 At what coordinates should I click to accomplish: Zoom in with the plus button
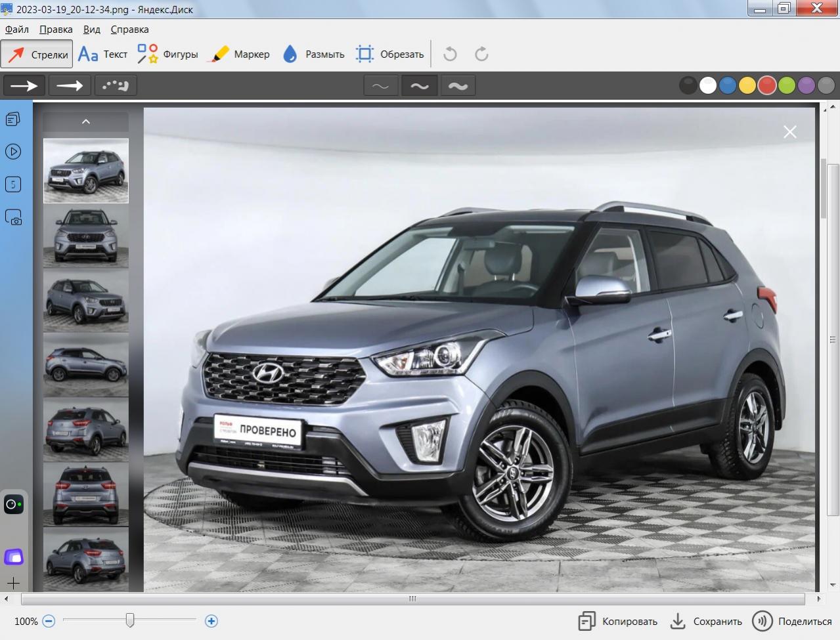[211, 621]
